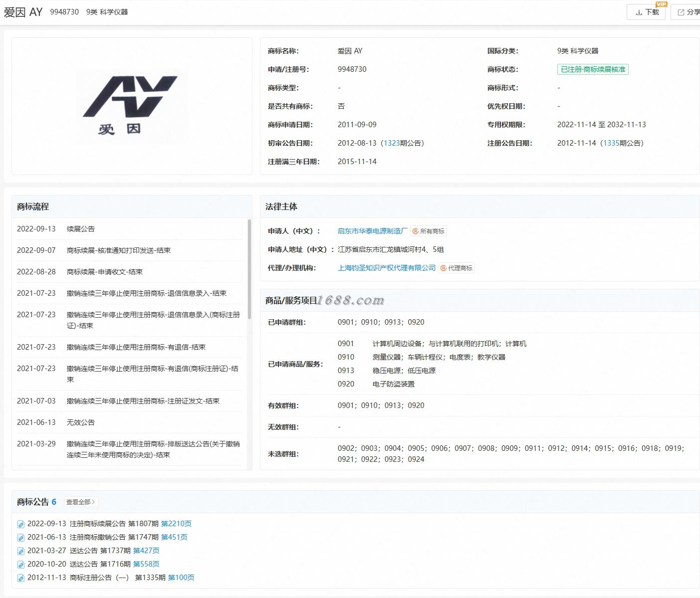Screen dimensions: 700x598
Task: Click the 0910 测量仪器 goods row
Action: (422, 357)
